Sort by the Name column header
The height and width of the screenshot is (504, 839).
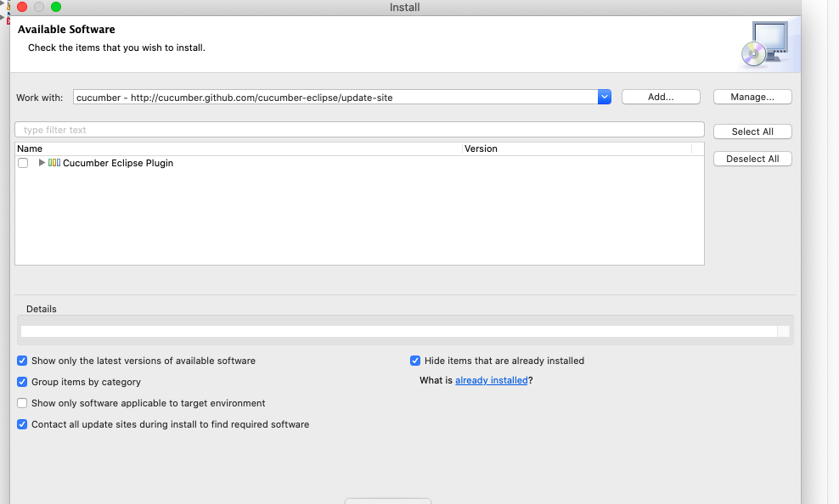tap(239, 148)
